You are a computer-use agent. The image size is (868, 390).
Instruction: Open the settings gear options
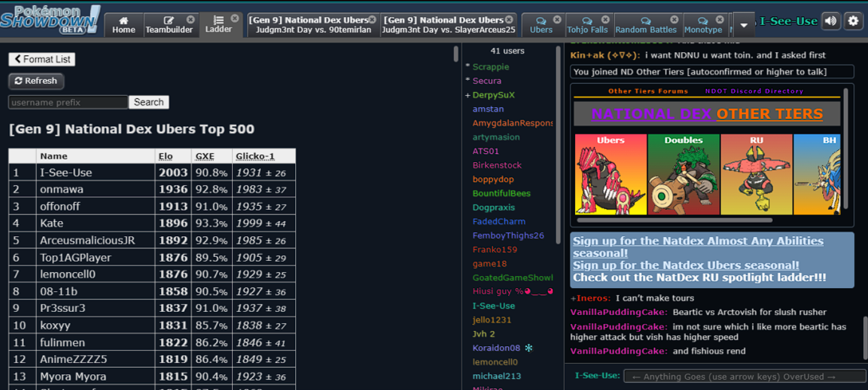(853, 21)
